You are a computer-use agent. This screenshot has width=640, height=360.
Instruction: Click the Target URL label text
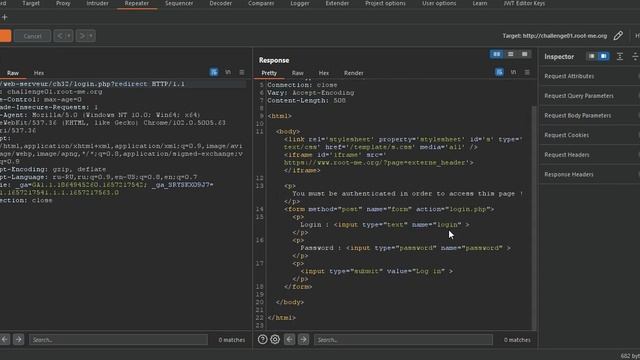(555, 36)
